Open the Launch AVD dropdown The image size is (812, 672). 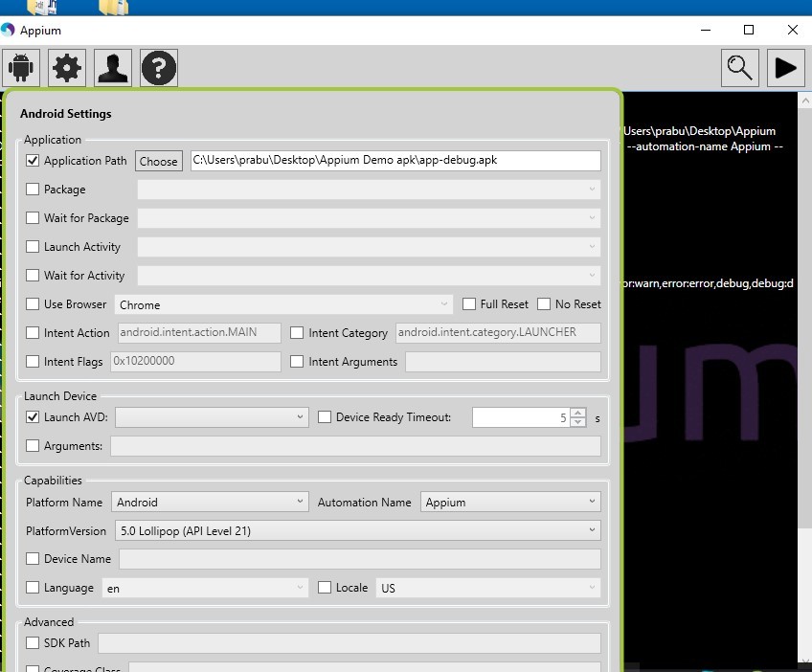pyautogui.click(x=212, y=417)
